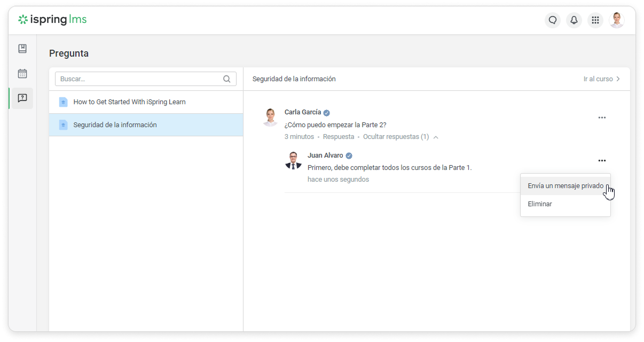Select the questions icon in sidebar

click(22, 98)
